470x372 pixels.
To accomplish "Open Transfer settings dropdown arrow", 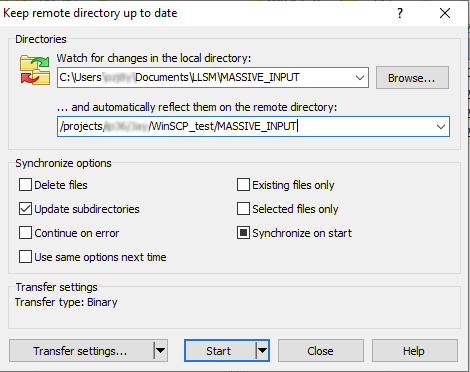I will pos(160,351).
